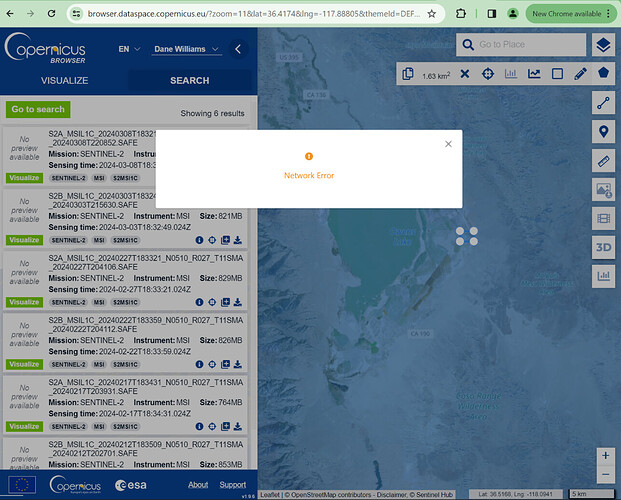The height and width of the screenshot is (500, 621).
Task: Select the SEARCH tab
Action: (189, 80)
